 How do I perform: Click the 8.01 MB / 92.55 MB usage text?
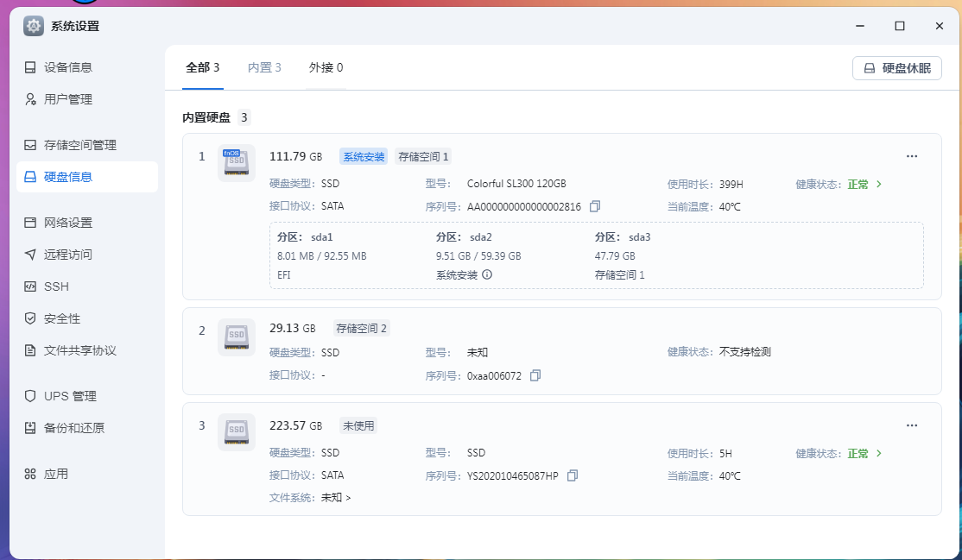coord(321,255)
